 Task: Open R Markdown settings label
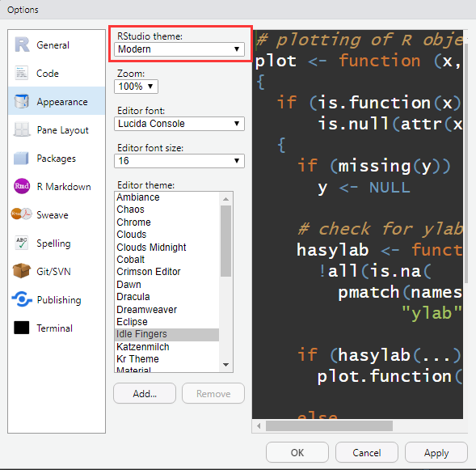[64, 187]
